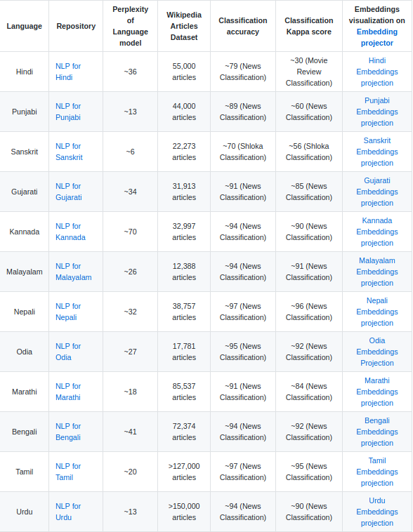This screenshot has width=413, height=532.
Task: Open the NLP for Bengali repository
Action: tap(68, 432)
